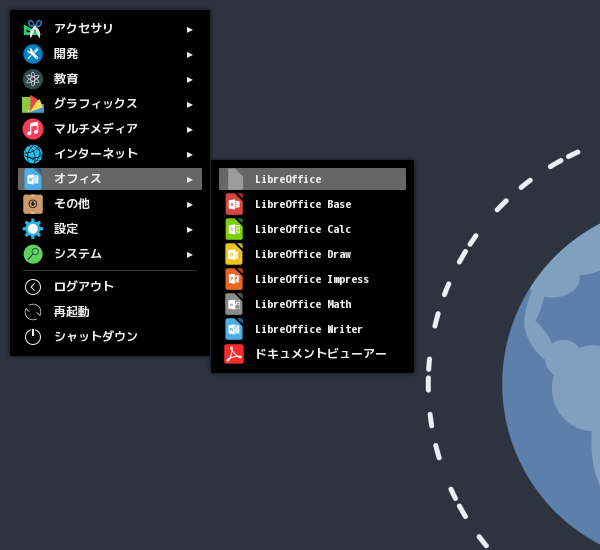
Task: Open the アクセサリ menu category
Action: coord(110,29)
